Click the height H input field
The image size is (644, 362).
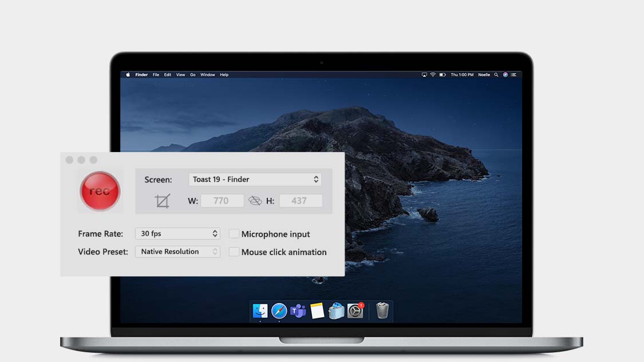click(301, 201)
